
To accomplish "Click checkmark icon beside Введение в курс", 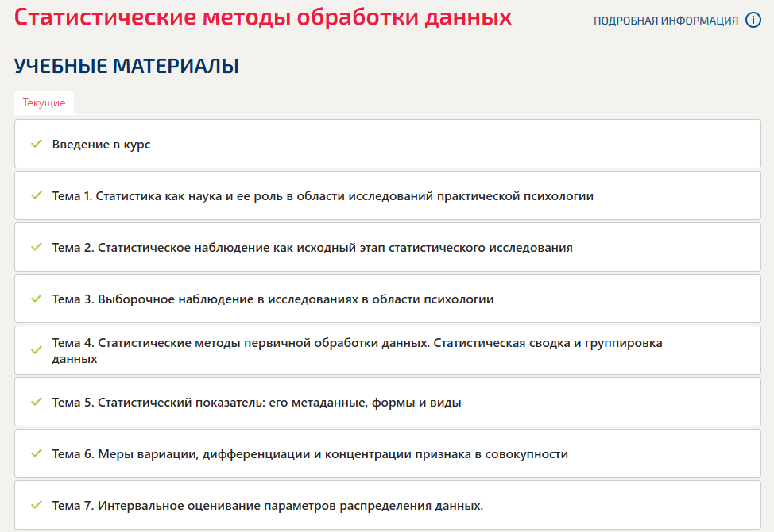I will pyautogui.click(x=37, y=144).
